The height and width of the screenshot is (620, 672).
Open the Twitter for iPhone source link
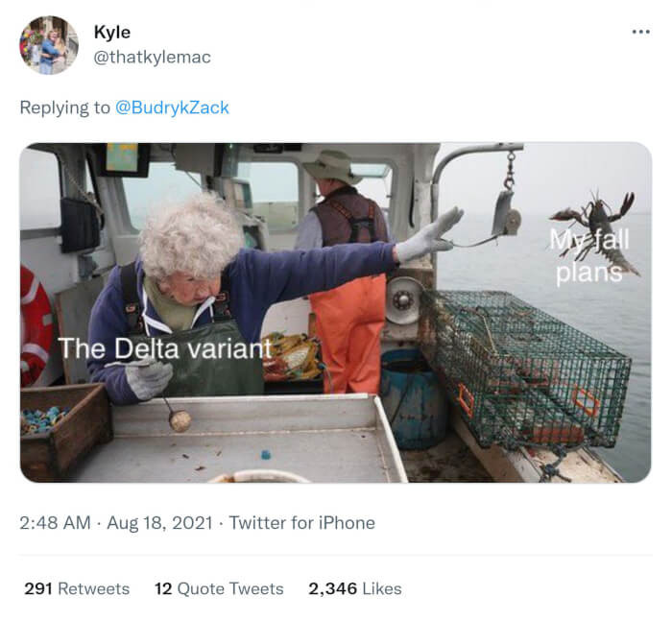click(x=301, y=523)
